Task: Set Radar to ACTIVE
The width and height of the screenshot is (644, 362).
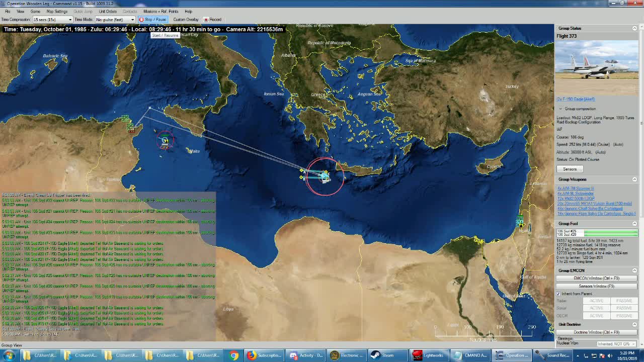Action: coord(597,301)
